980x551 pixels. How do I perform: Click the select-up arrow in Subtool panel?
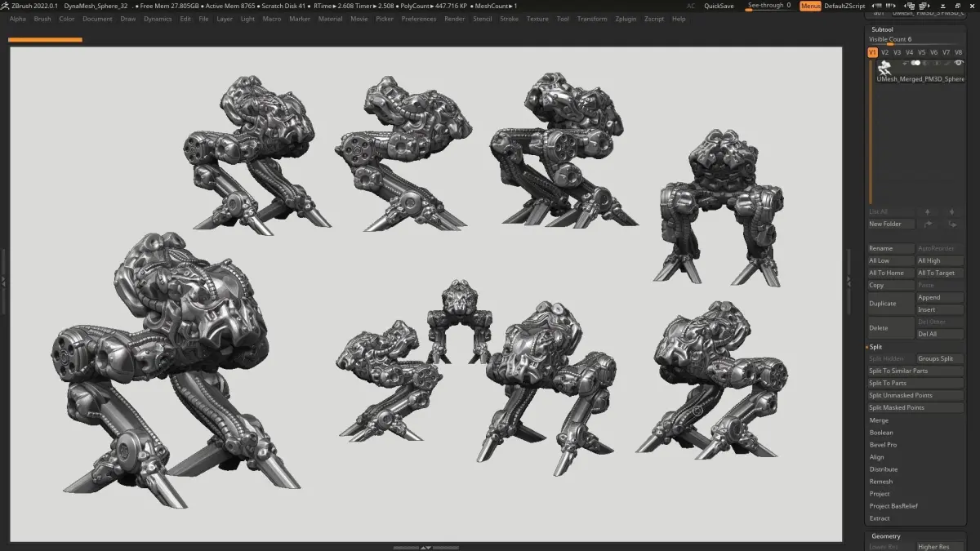928,212
